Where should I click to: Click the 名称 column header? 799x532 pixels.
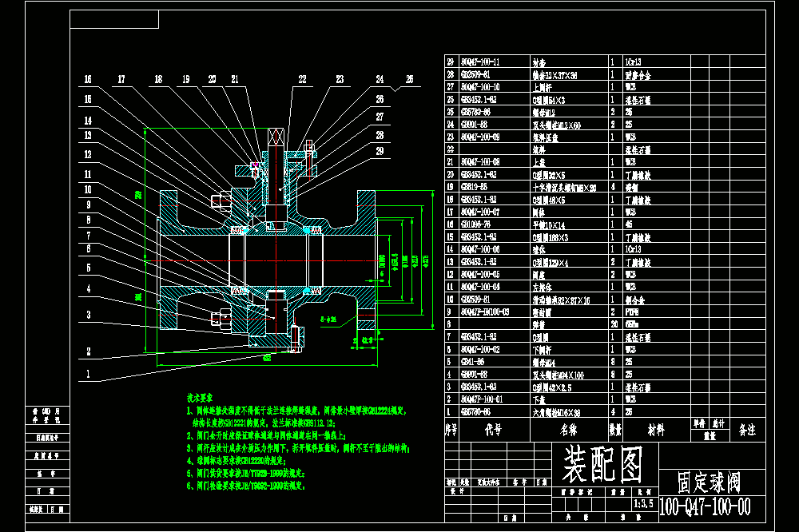coord(568,430)
